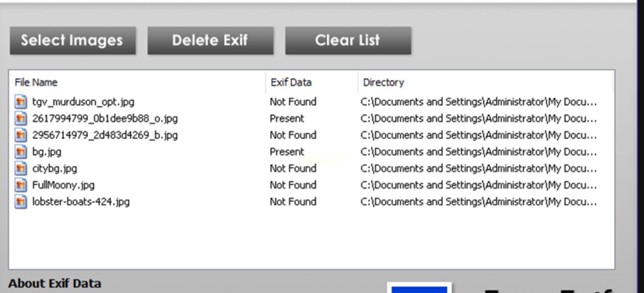This screenshot has width=644, height=293.
Task: Click the lobster-boats-424.jpg file icon
Action: 21,202
